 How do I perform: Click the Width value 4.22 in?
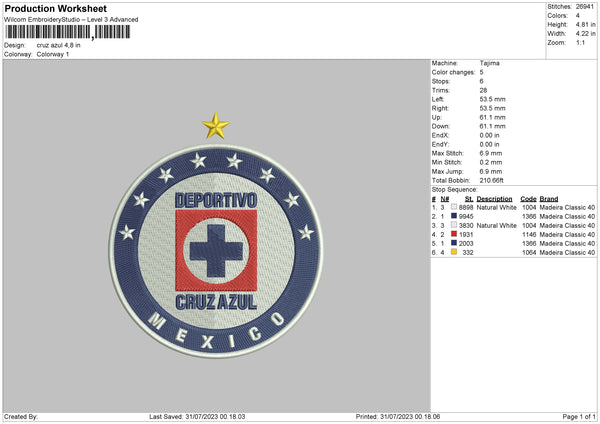pyautogui.click(x=585, y=34)
